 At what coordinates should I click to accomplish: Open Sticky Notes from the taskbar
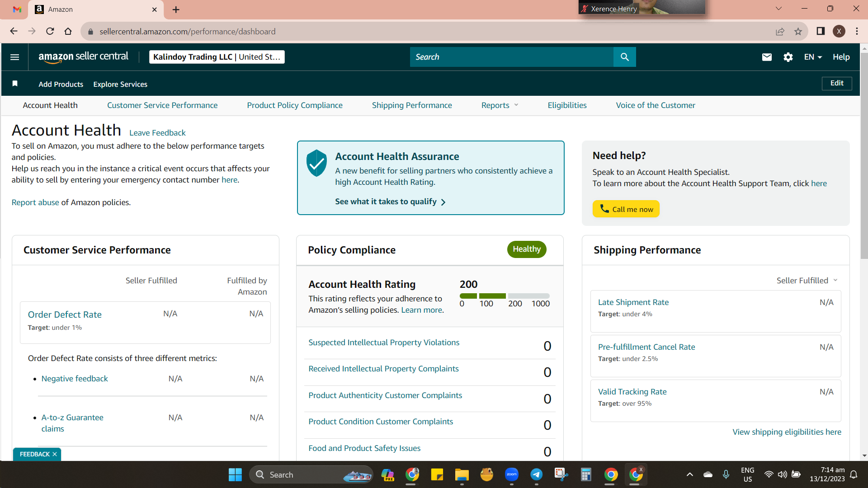click(437, 474)
